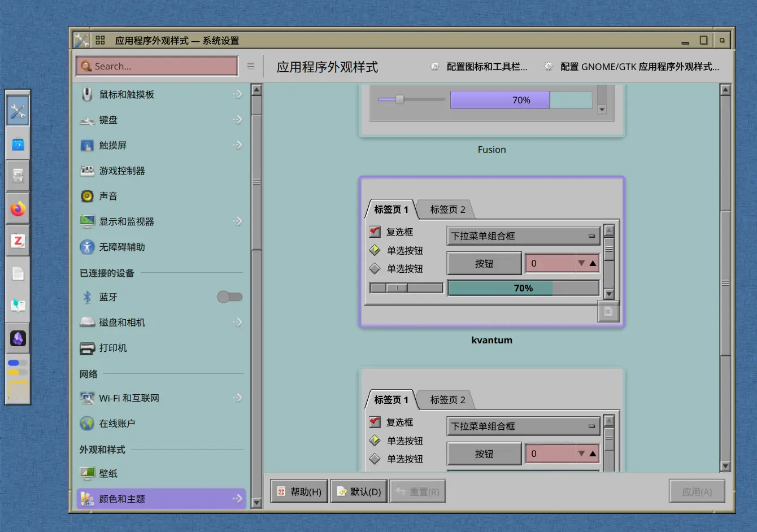Image resolution: width=757 pixels, height=532 pixels.
Task: Click the Help button
Action: [x=299, y=491]
